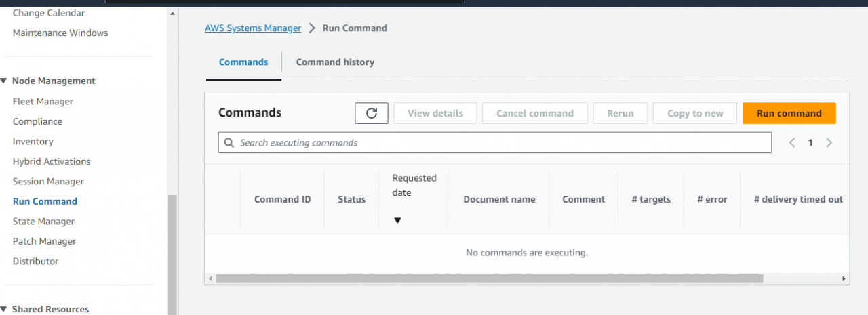Focus the Search executing commands field
This screenshot has width=868, height=315.
[x=502, y=143]
